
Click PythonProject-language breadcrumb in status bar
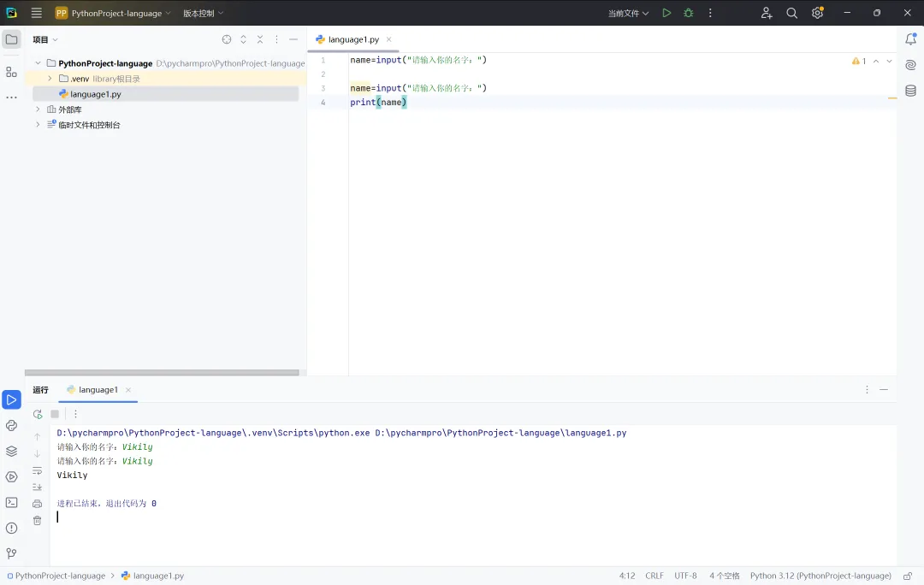coord(56,576)
